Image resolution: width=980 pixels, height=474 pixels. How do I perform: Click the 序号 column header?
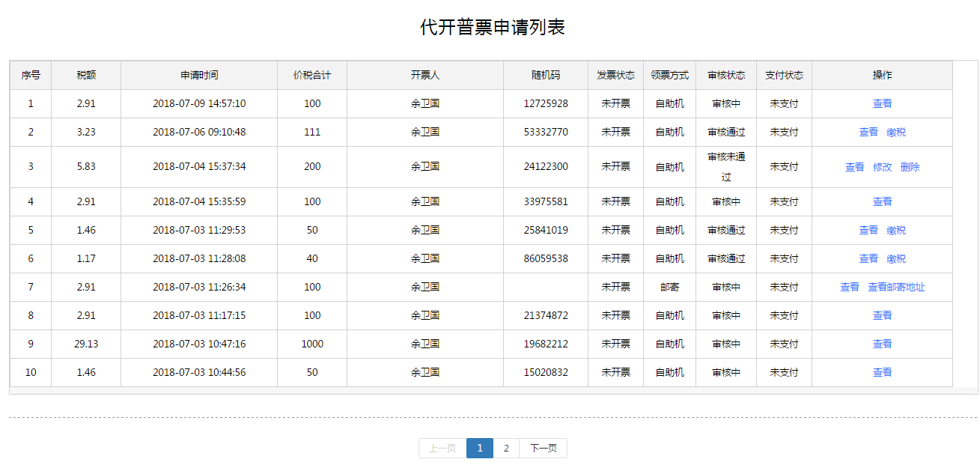tap(31, 75)
